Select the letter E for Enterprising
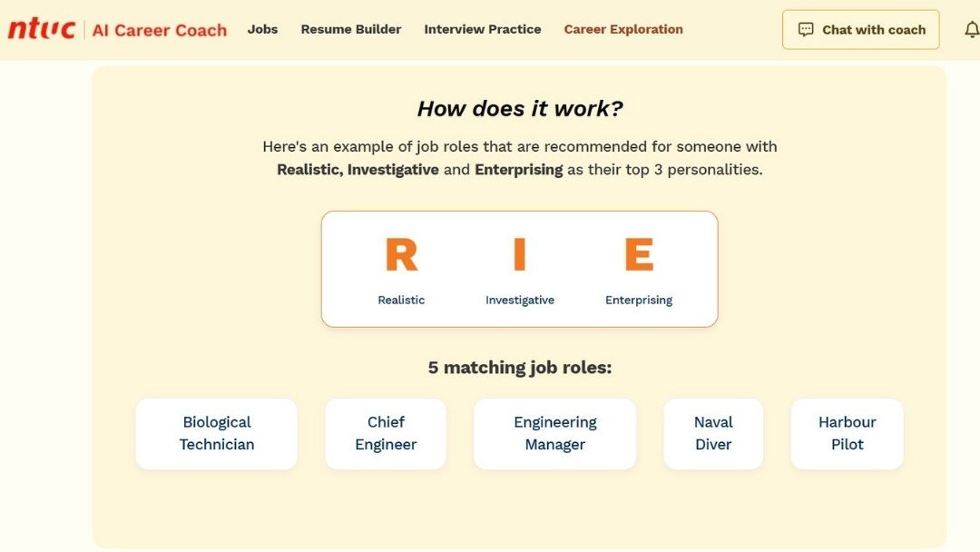The image size is (980, 552). pyautogui.click(x=638, y=255)
